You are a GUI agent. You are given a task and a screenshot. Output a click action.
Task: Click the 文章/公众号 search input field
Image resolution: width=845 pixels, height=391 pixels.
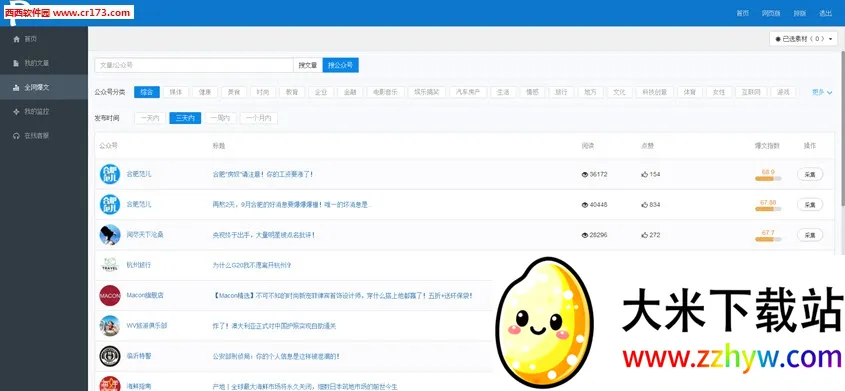(194, 65)
